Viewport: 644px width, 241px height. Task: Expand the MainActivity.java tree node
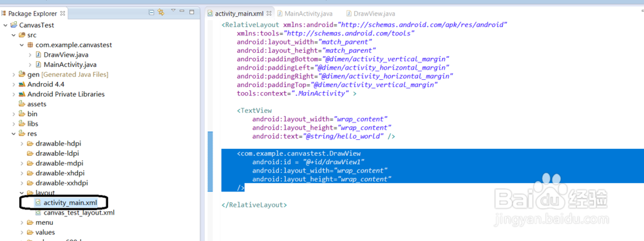[x=30, y=64]
